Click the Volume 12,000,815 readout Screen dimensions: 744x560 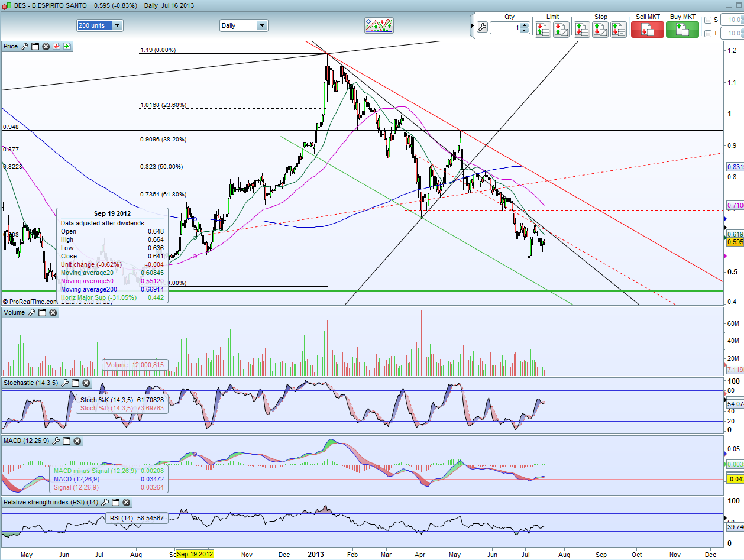pos(135,365)
